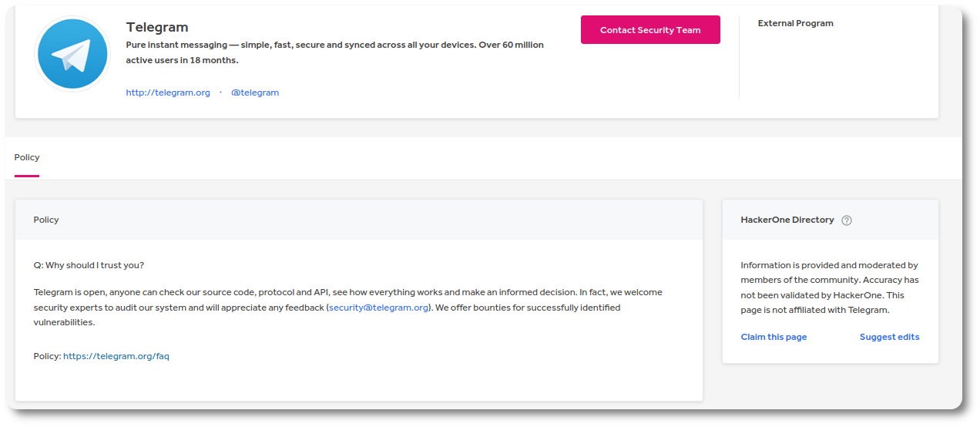
Task: Open the @telegram handle link
Action: pos(255,92)
